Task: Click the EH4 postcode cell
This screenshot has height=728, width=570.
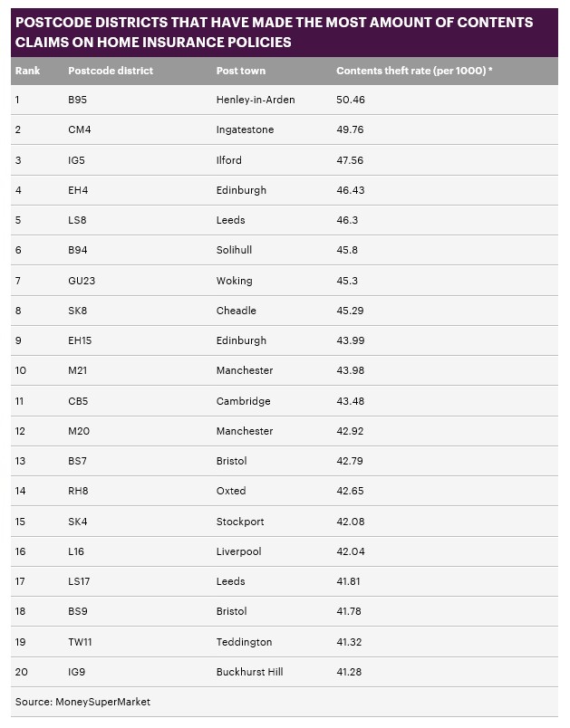Action: pyautogui.click(x=79, y=190)
